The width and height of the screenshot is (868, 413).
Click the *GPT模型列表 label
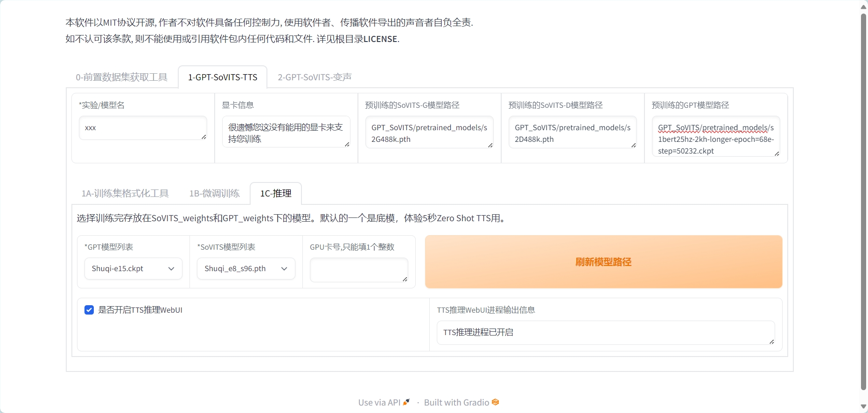click(x=109, y=247)
